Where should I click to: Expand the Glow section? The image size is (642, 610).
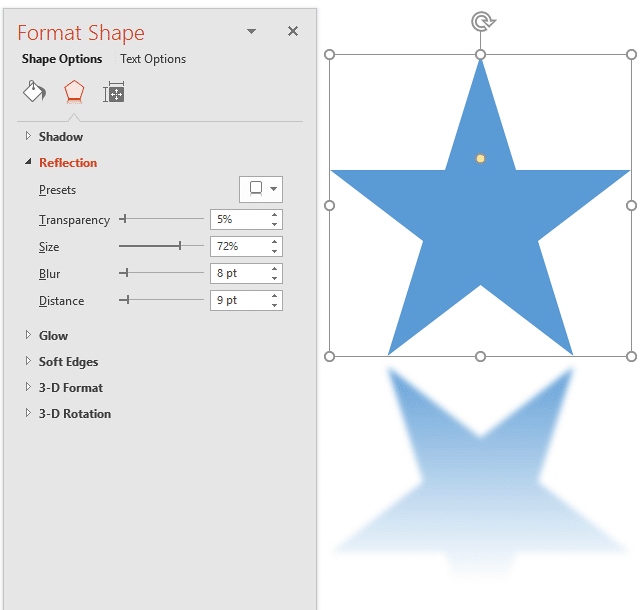[x=53, y=336]
